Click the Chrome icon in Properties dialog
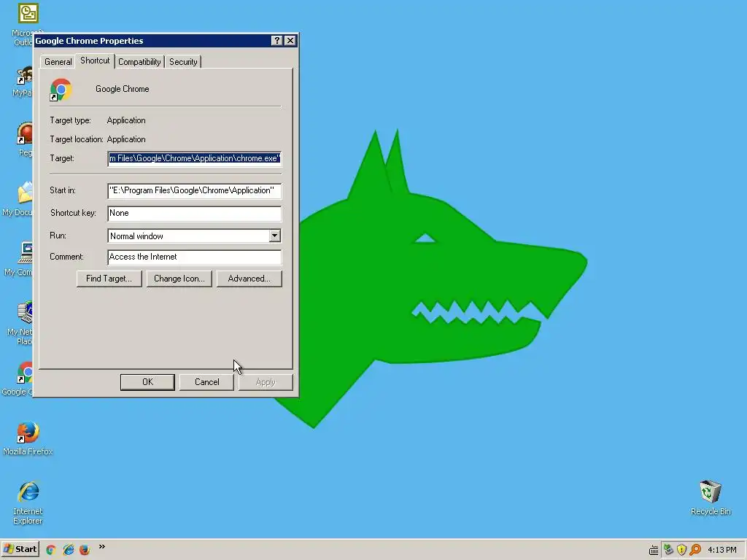This screenshot has height=560, width=747. [61, 90]
